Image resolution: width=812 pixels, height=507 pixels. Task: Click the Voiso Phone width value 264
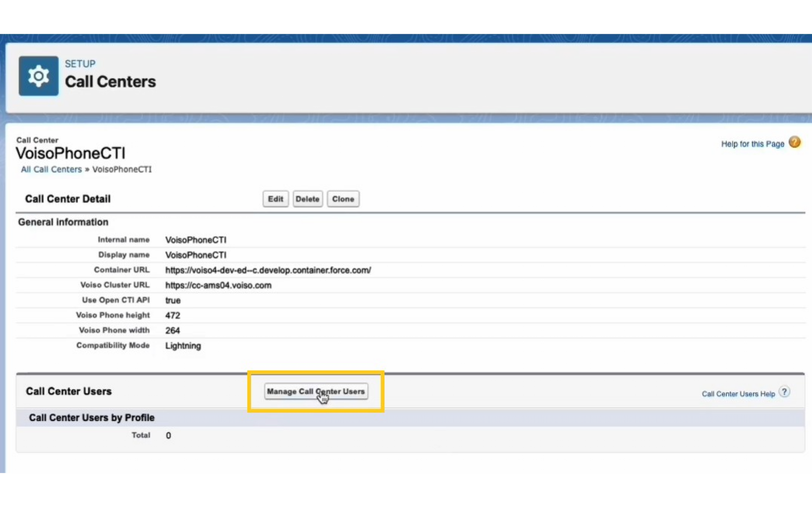[x=173, y=331]
